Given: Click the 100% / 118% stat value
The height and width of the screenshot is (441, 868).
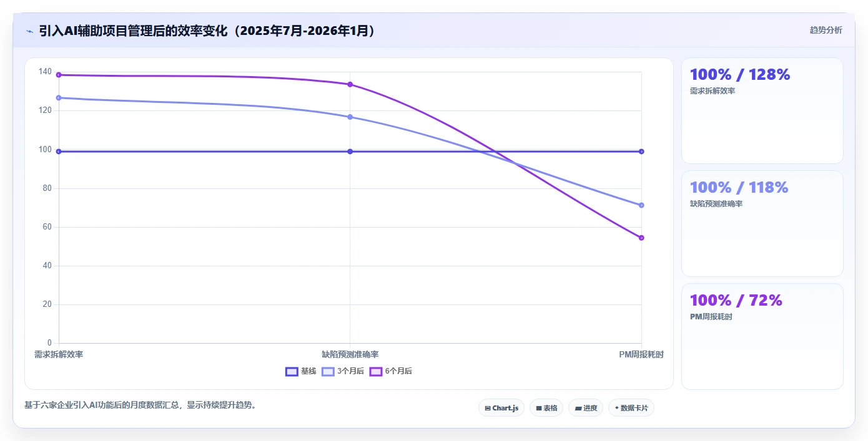Looking at the screenshot, I should click(739, 188).
